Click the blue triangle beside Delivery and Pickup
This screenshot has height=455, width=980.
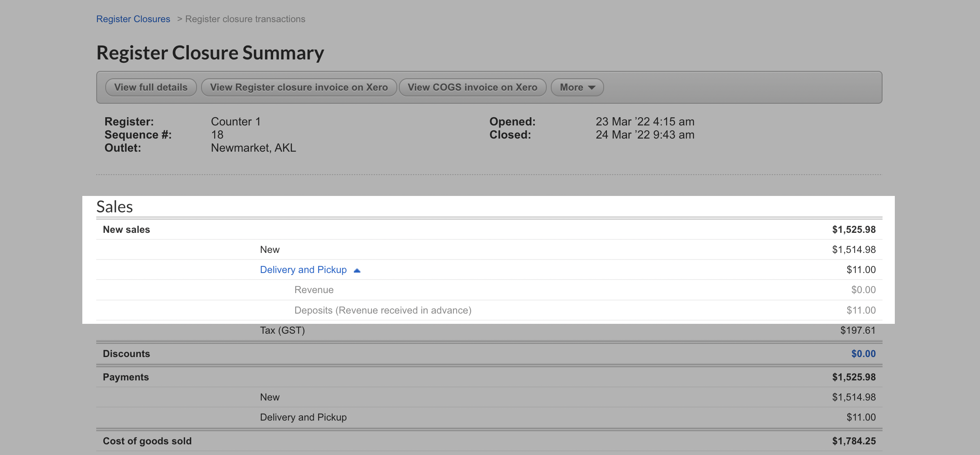(x=357, y=270)
